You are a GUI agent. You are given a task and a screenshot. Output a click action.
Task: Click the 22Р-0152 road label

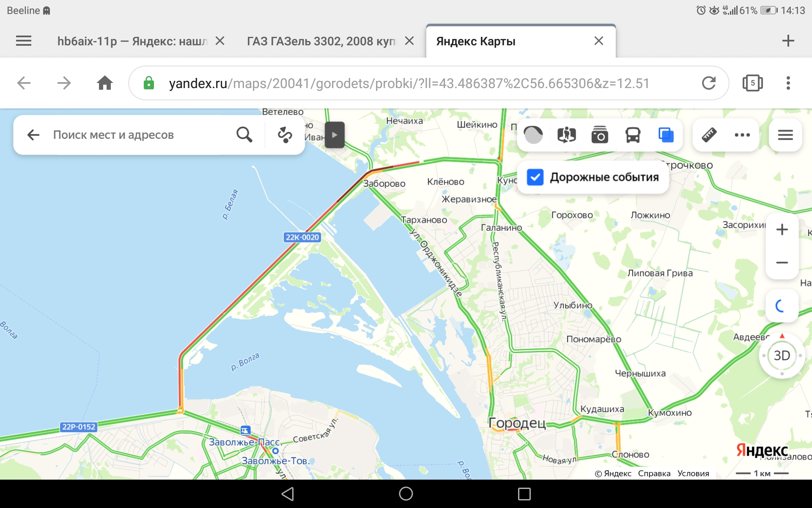pyautogui.click(x=79, y=427)
